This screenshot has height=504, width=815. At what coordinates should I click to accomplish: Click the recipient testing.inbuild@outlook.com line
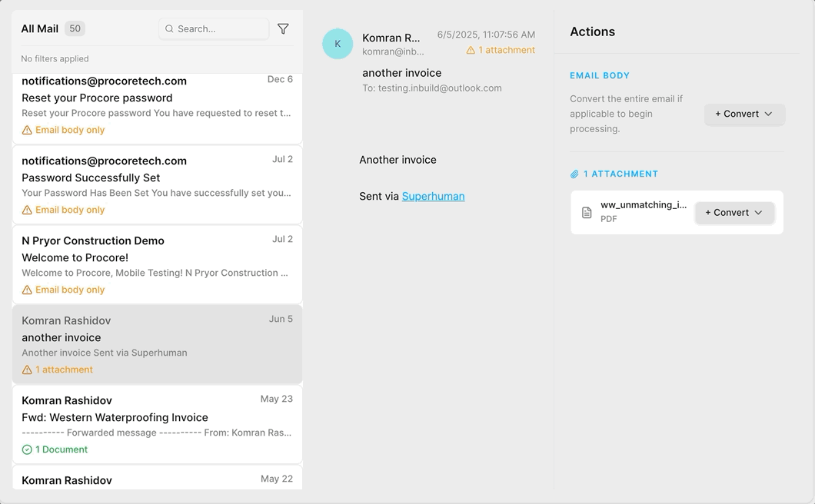[432, 88]
